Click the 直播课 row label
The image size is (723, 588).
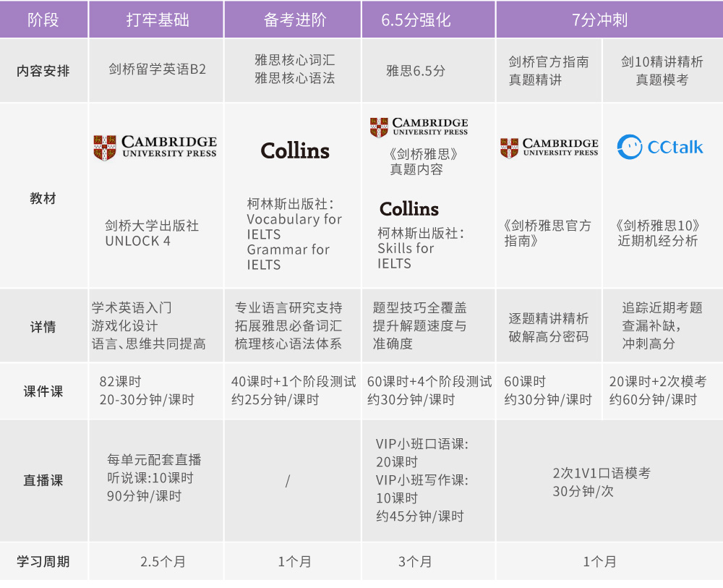(43, 480)
